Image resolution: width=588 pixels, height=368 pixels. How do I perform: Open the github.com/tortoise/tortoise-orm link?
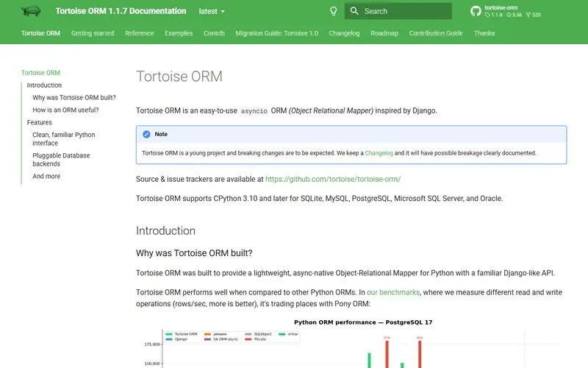click(333, 179)
